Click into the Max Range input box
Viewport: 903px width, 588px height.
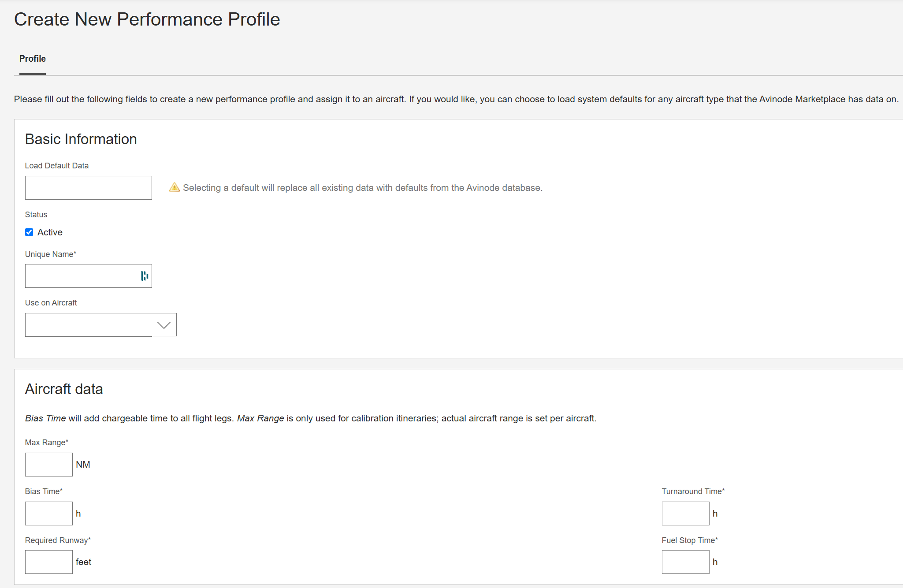point(48,465)
